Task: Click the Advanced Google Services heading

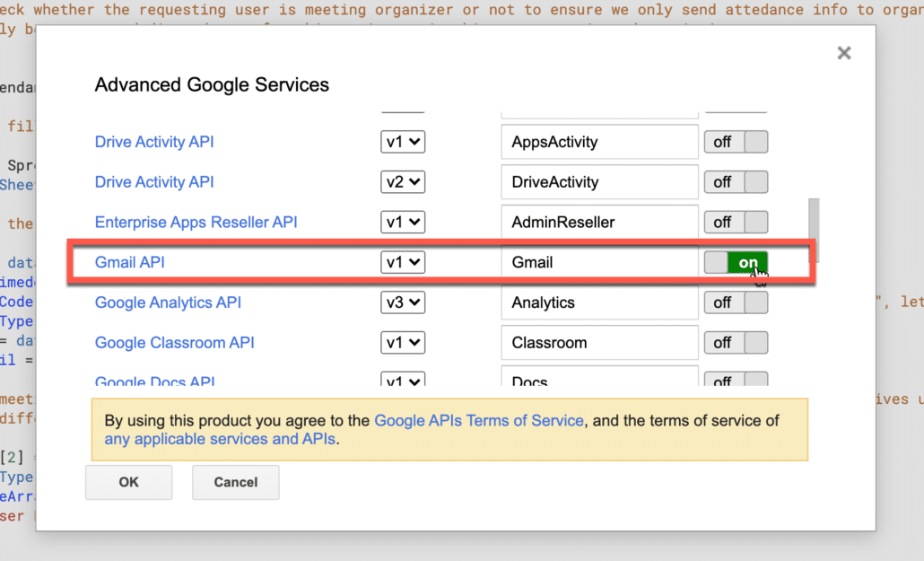Action: tap(212, 85)
